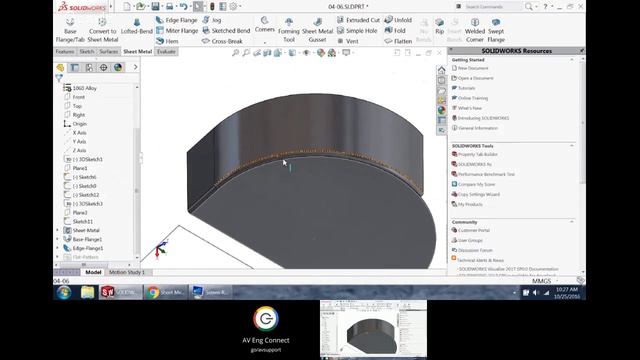Open the Options gear icon in the title bar
Viewport: 640px width, 360px height.
coord(233,7)
